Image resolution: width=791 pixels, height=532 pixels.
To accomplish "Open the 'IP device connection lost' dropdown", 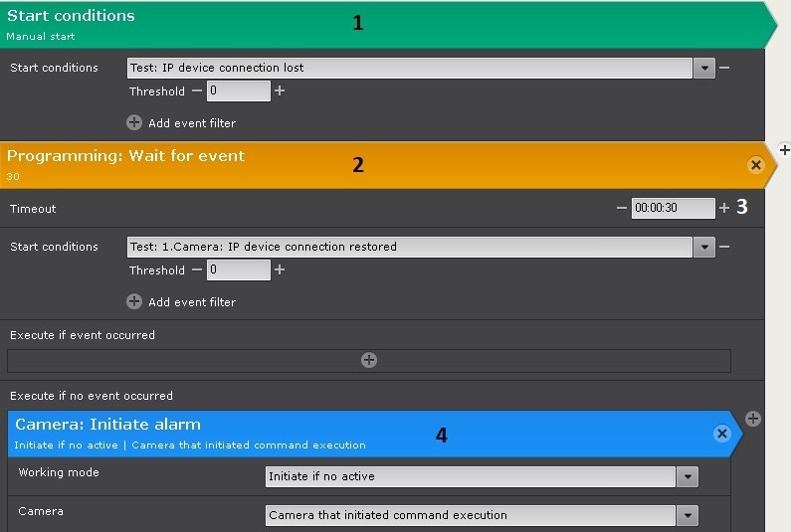I will [704, 68].
